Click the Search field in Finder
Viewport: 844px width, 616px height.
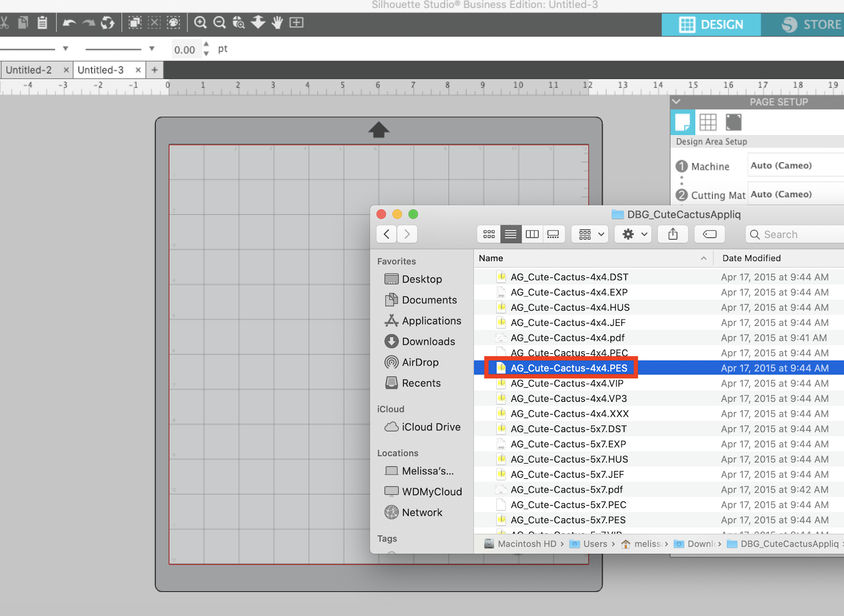tap(791, 234)
